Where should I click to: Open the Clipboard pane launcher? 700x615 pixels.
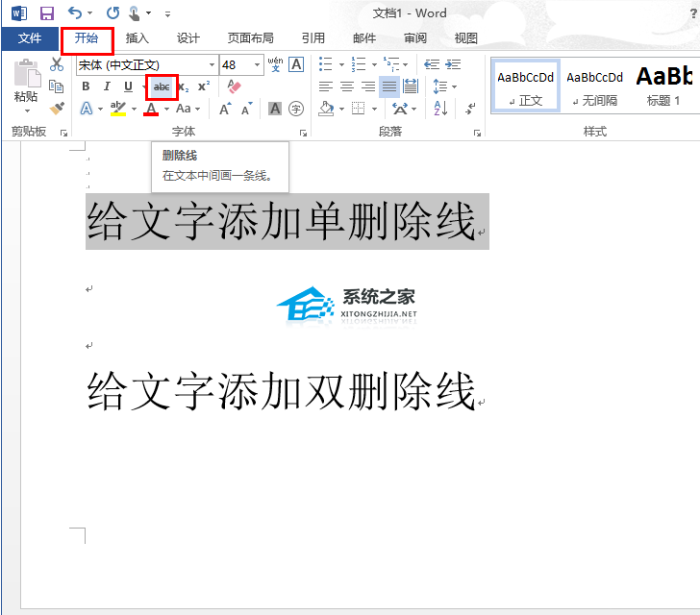63,133
